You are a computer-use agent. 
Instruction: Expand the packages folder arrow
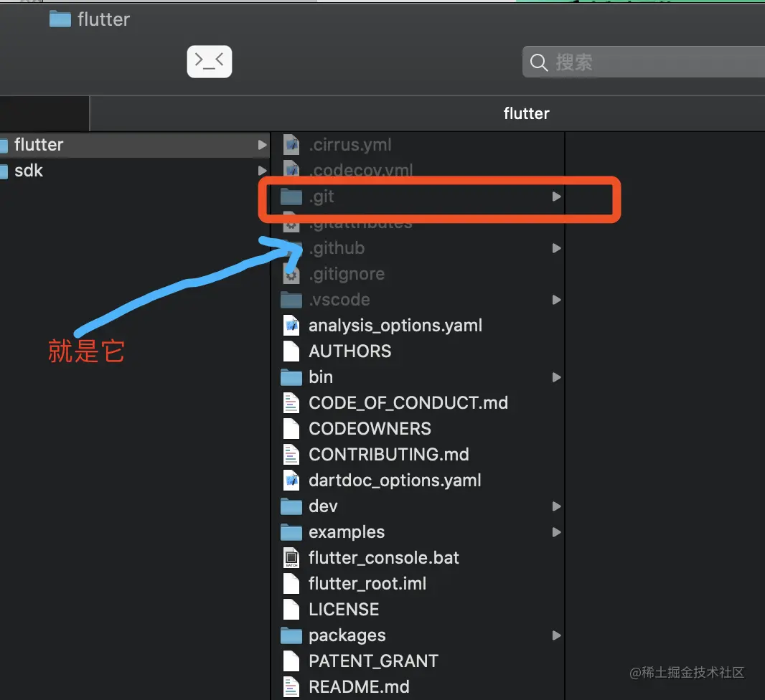coord(556,635)
